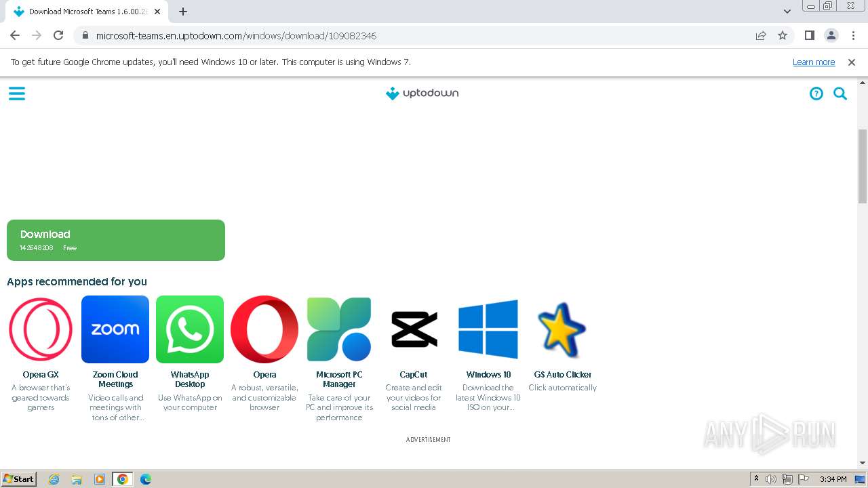This screenshot has width=868, height=488.
Task: Click the Chrome taskbar button
Action: pyautogui.click(x=123, y=479)
